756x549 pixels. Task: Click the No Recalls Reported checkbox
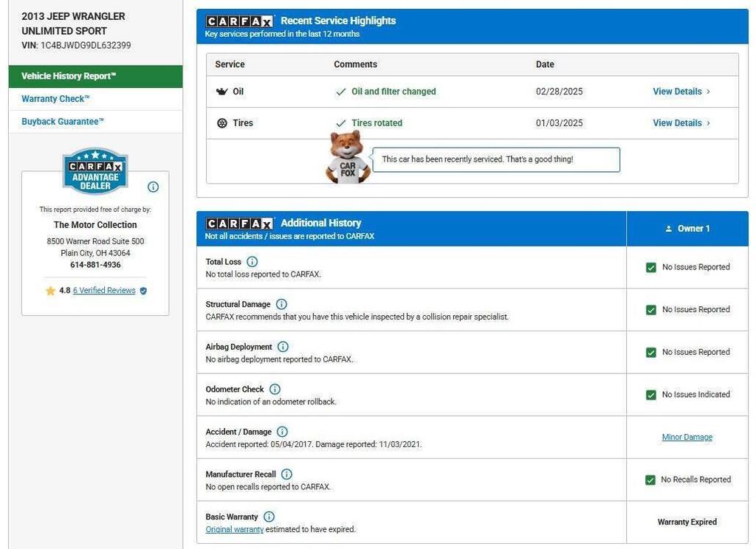tap(650, 480)
